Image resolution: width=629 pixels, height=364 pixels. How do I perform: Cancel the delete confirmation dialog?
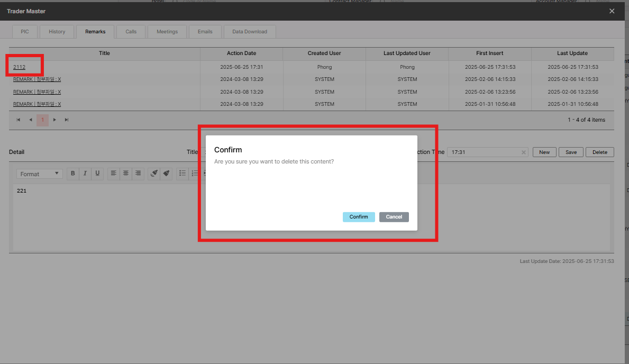point(394,217)
